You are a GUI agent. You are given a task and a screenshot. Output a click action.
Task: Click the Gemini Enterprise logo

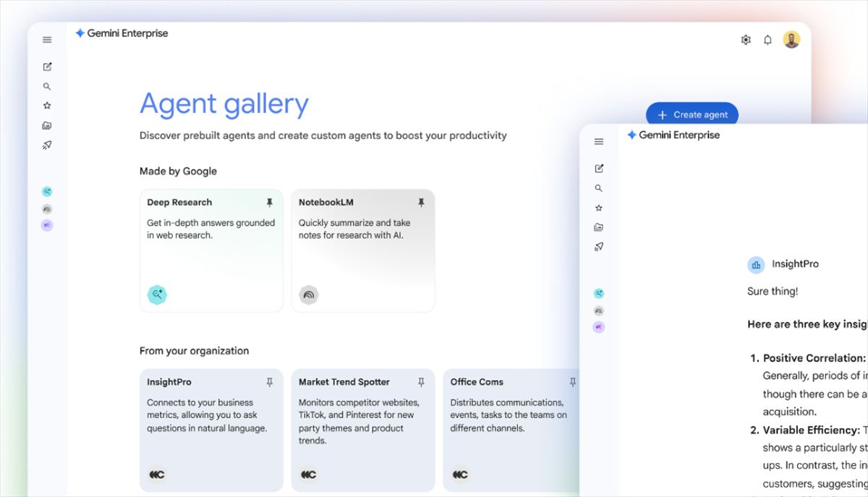point(122,33)
